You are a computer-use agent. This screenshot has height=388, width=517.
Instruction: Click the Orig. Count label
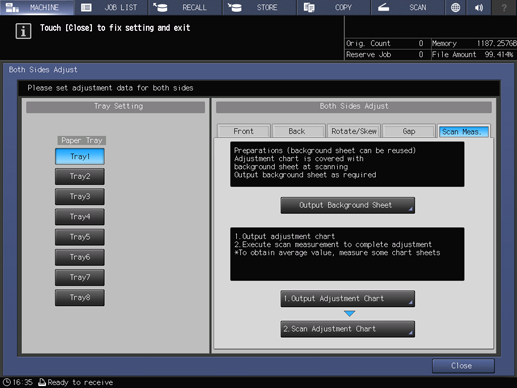368,43
